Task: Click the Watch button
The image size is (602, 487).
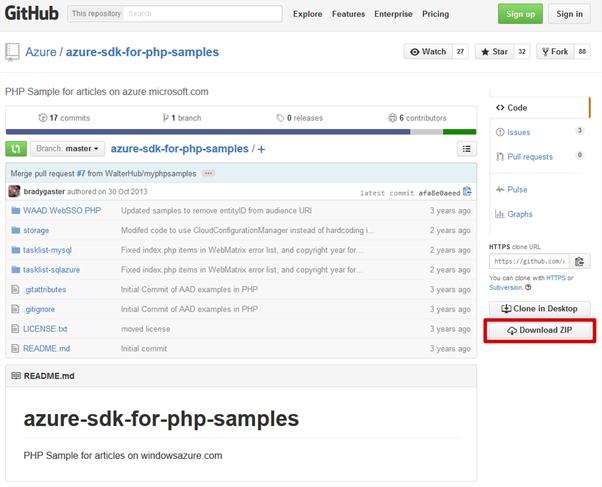Action: pyautogui.click(x=428, y=51)
